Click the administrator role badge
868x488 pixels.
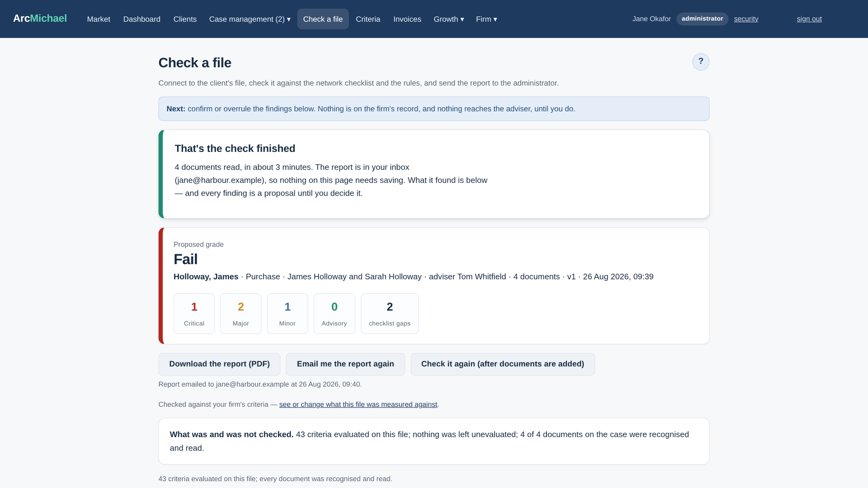(x=702, y=19)
